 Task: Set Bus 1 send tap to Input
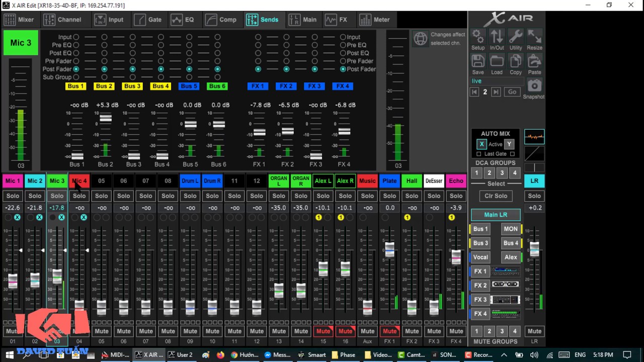click(x=76, y=37)
